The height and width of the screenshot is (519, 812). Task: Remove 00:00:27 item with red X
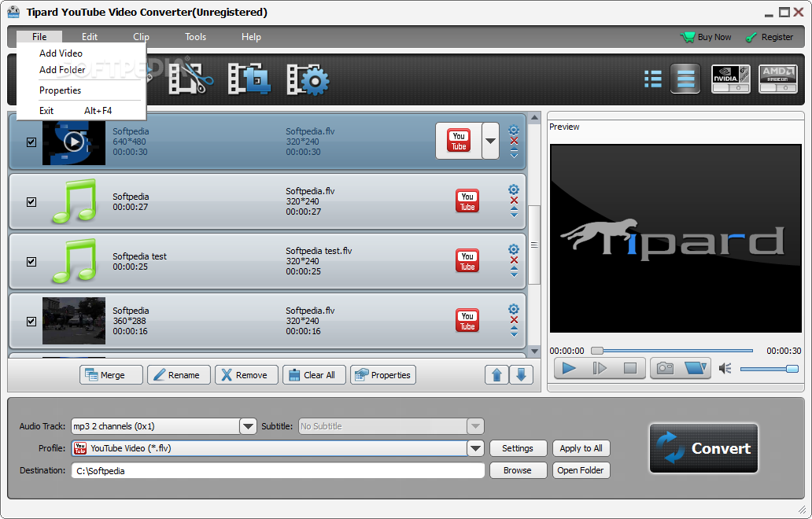[514, 201]
